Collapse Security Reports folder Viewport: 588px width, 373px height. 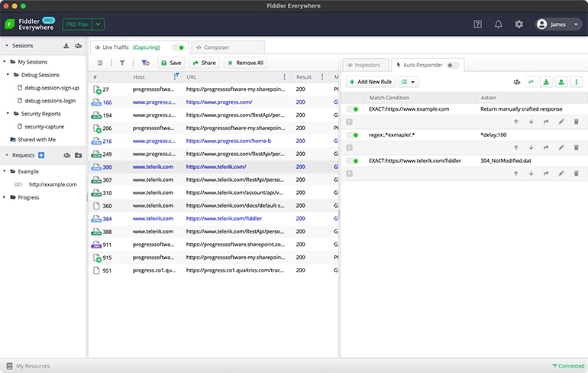click(x=8, y=113)
